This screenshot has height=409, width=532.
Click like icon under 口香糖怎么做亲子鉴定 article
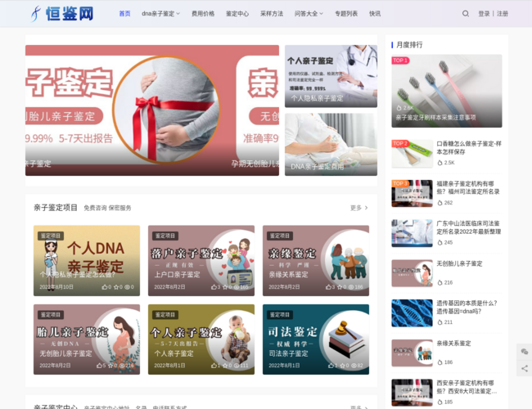[440, 163]
